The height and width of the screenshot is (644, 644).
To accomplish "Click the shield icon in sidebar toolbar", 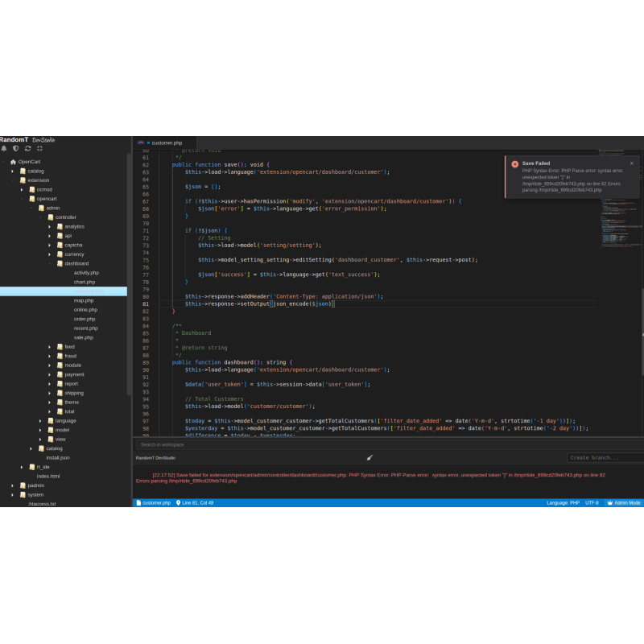I will pyautogui.click(x=15, y=148).
